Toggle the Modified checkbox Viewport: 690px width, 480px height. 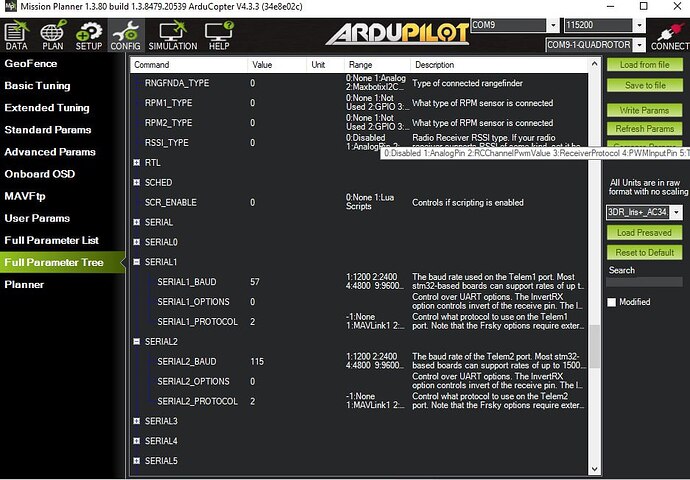pos(612,302)
